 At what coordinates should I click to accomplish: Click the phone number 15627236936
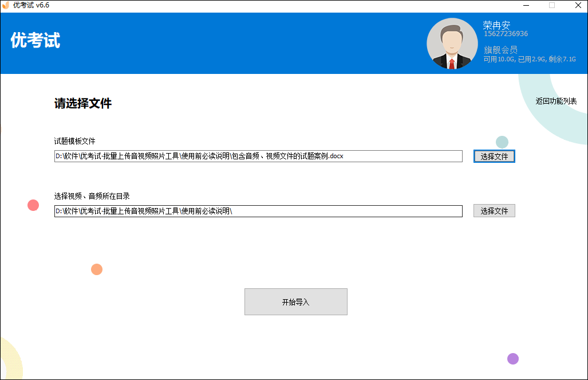(505, 33)
